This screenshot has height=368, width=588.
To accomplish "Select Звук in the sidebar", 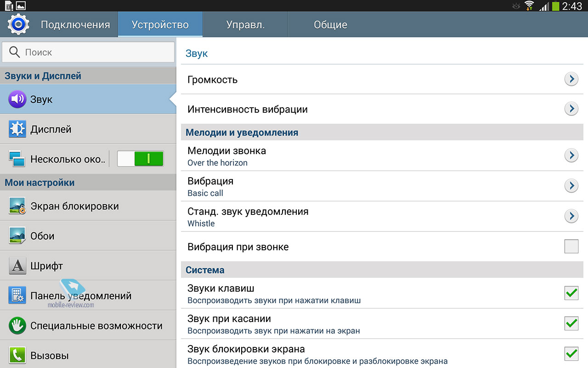I will pyautogui.click(x=88, y=99).
